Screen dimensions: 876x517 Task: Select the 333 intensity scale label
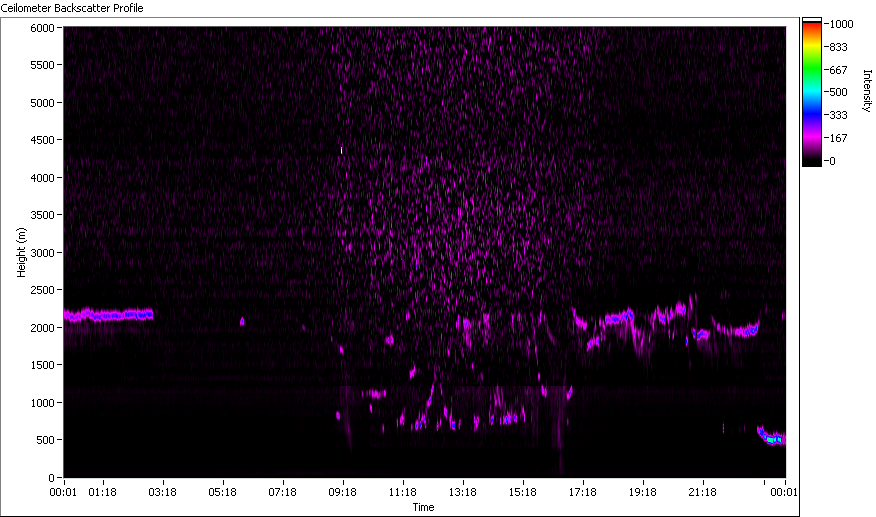pyautogui.click(x=839, y=115)
